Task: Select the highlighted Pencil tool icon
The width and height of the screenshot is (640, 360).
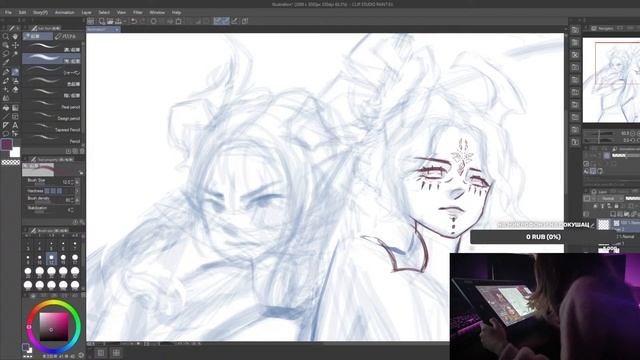Action: click(x=16, y=72)
